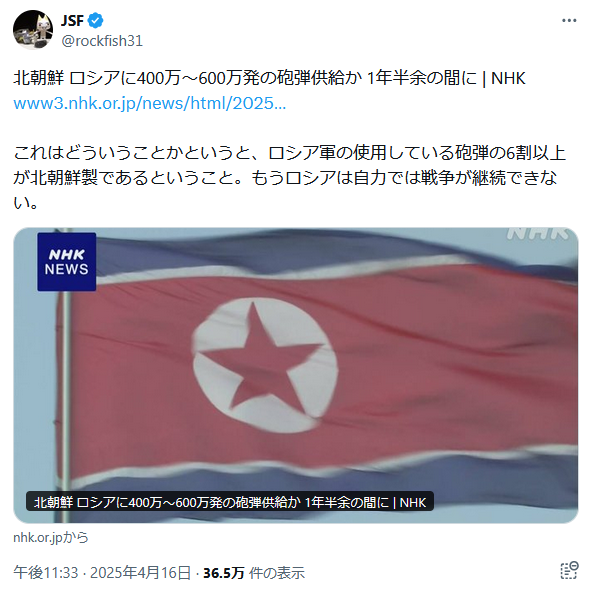Click the NHK watermark in image corner
The height and width of the screenshot is (589, 591).
pyautogui.click(x=537, y=233)
